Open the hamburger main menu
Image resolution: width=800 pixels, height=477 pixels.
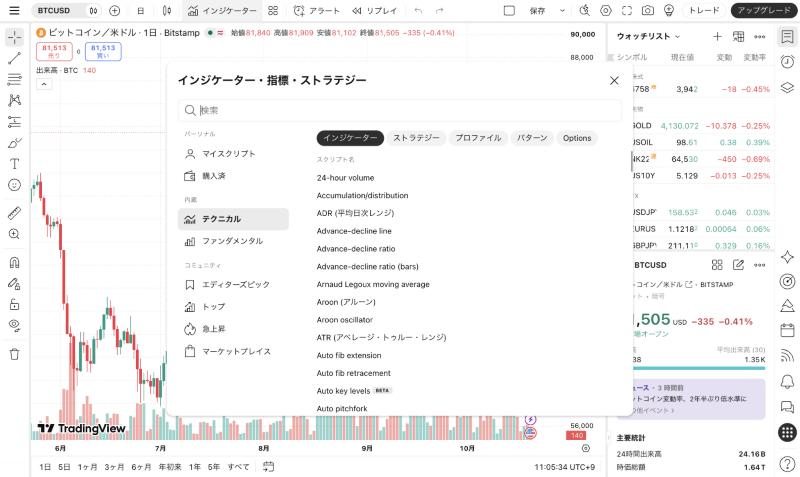pyautogui.click(x=14, y=10)
